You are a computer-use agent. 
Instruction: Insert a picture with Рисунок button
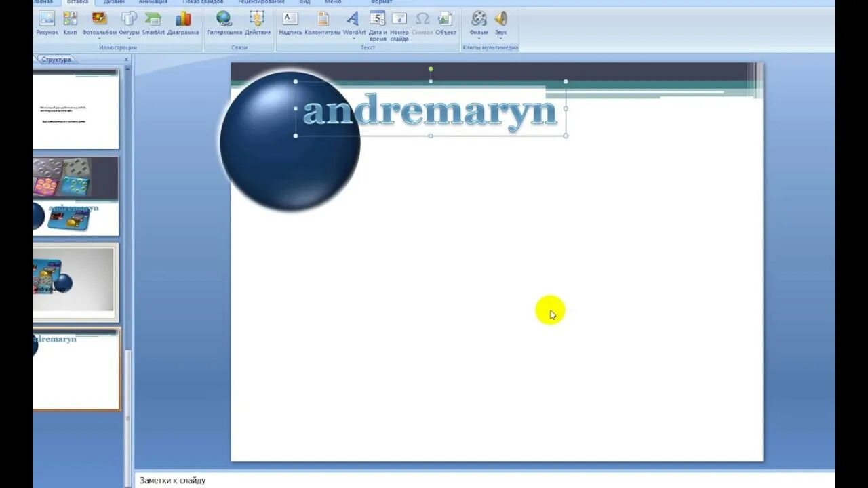point(47,24)
